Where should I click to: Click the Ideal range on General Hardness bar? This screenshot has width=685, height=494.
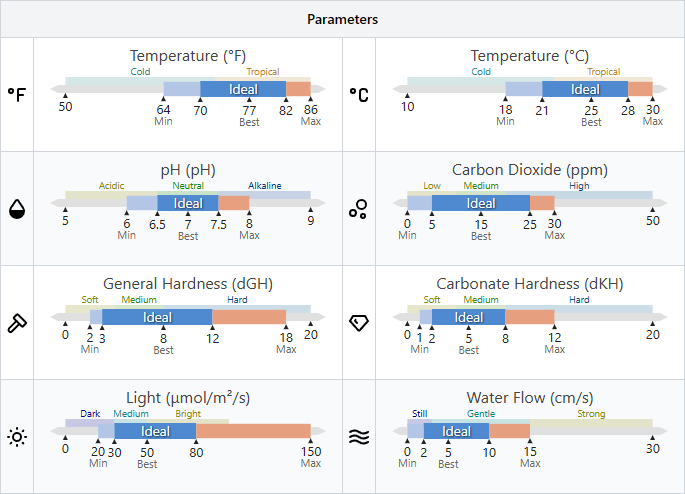157,317
